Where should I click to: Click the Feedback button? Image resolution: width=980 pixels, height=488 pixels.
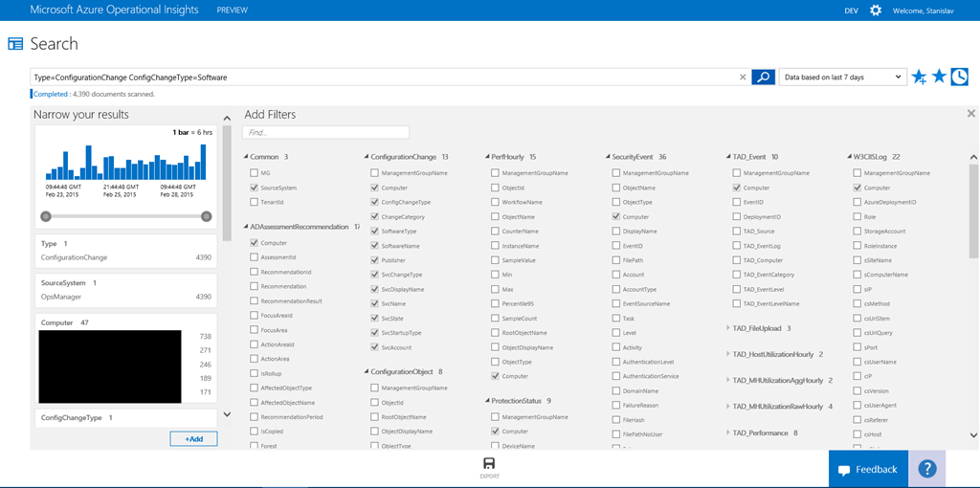click(x=868, y=470)
